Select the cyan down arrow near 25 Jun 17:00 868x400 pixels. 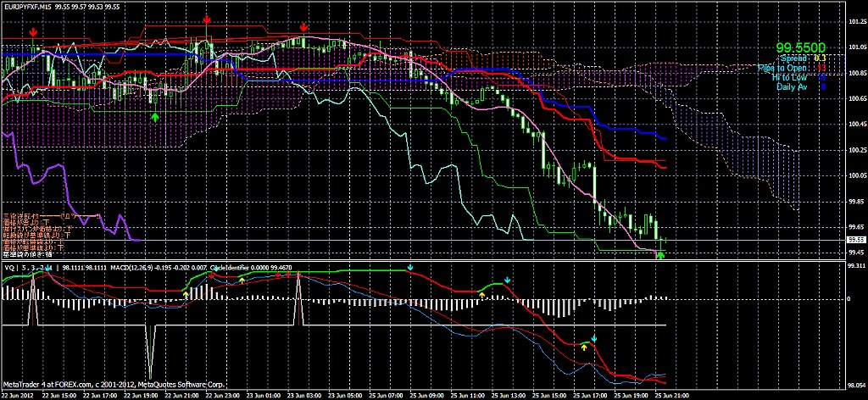[594, 337]
